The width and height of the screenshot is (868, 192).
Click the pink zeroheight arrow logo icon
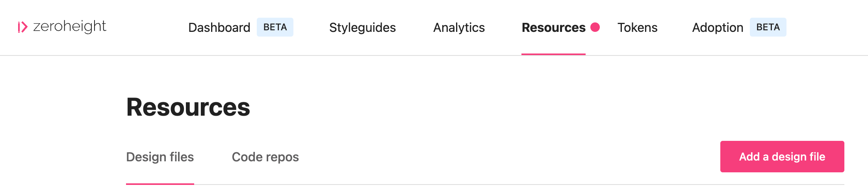coord(23,27)
